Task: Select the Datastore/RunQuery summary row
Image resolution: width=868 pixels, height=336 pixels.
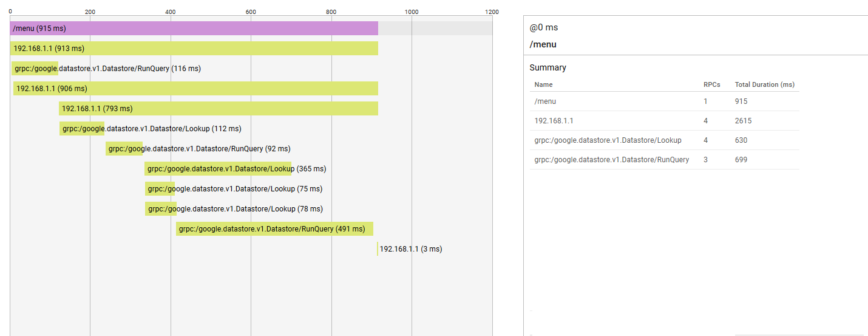Action: (x=664, y=160)
